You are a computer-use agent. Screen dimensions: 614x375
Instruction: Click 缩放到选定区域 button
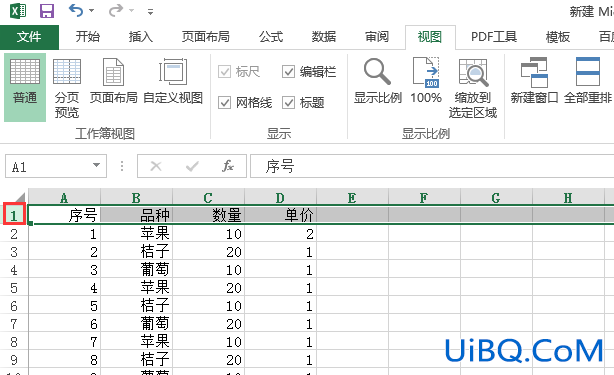click(x=473, y=88)
